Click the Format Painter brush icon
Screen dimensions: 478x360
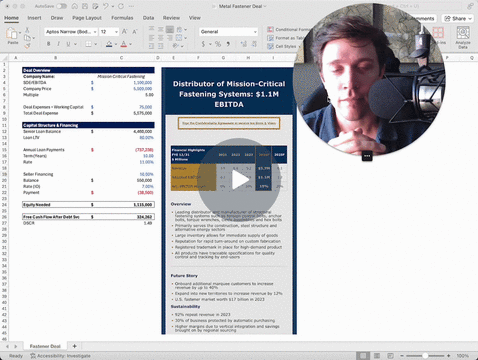pos(27,46)
